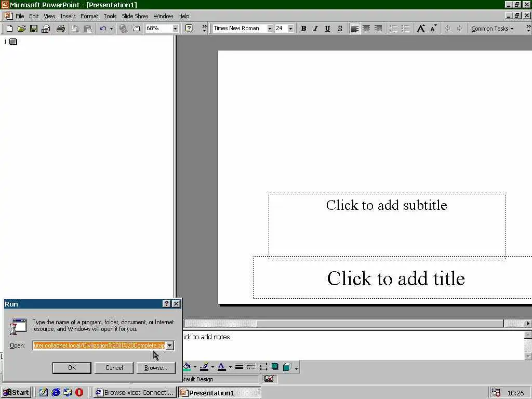Open the font size 24 dropdown
The image size is (532, 399).
tap(291, 29)
